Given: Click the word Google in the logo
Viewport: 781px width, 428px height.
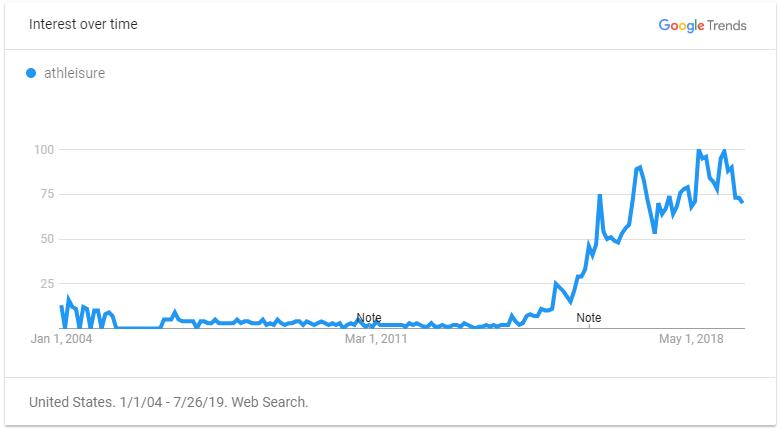Looking at the screenshot, I should (x=681, y=25).
